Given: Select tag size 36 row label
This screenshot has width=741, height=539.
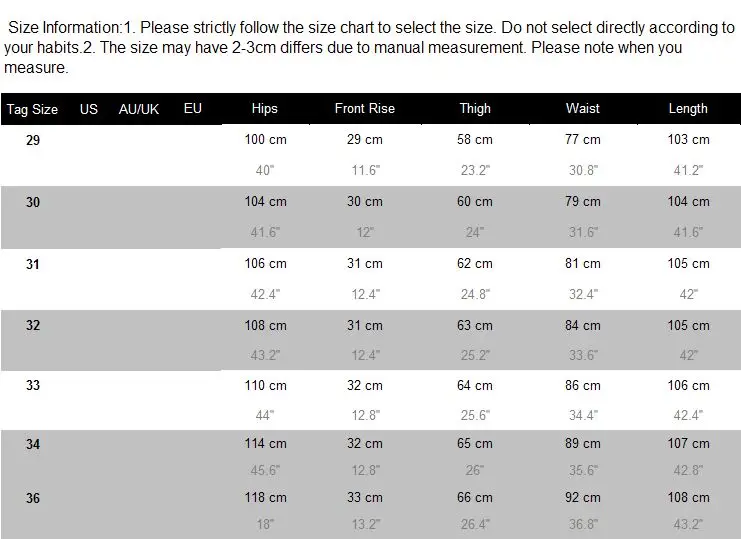Looking at the screenshot, I should pyautogui.click(x=33, y=498).
